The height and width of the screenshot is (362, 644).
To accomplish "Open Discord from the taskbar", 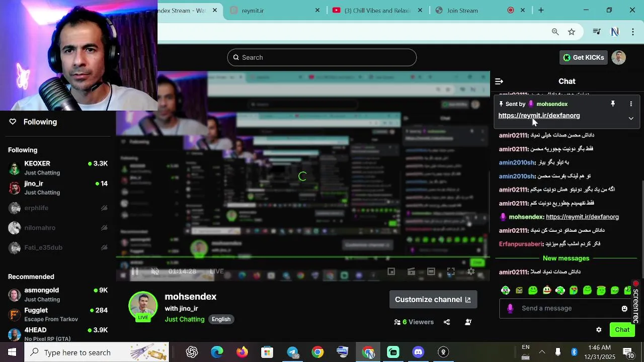I will click(418, 352).
